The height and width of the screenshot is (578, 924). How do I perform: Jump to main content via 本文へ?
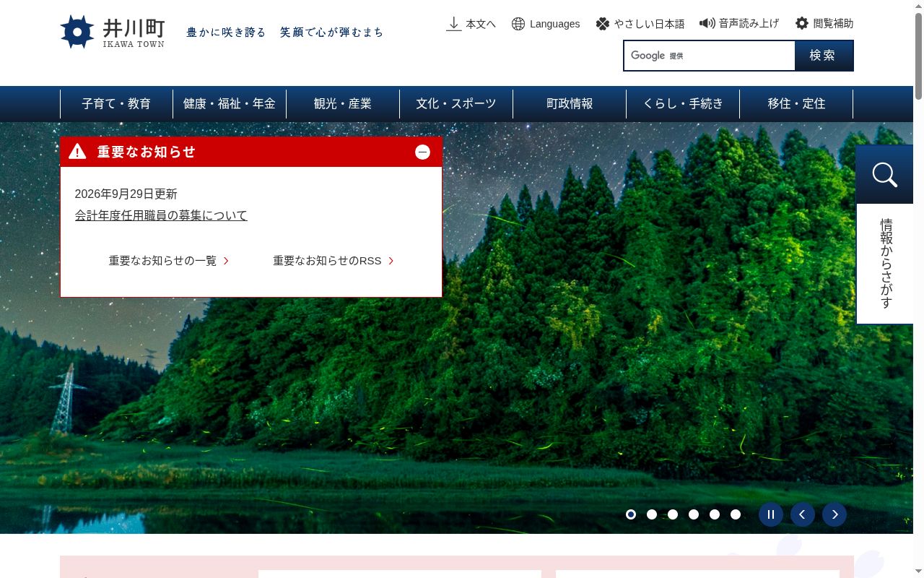[471, 24]
